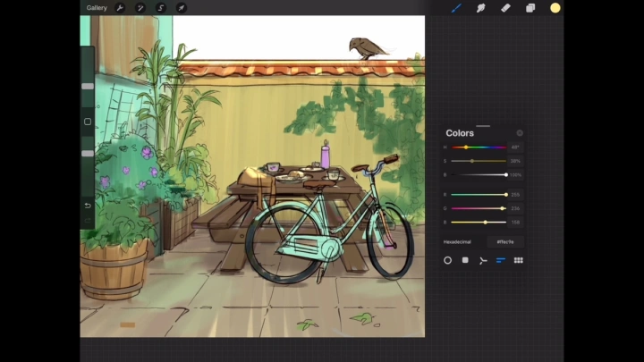Click the Hue slider in Colors panel

[479, 147]
